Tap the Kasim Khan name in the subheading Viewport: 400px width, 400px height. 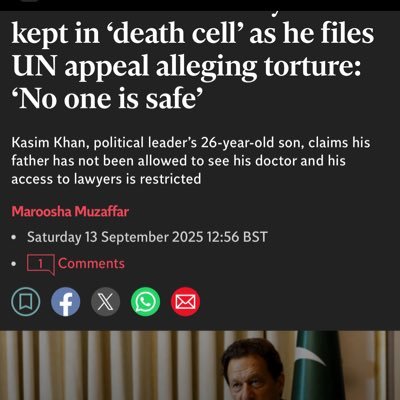pos(48,143)
